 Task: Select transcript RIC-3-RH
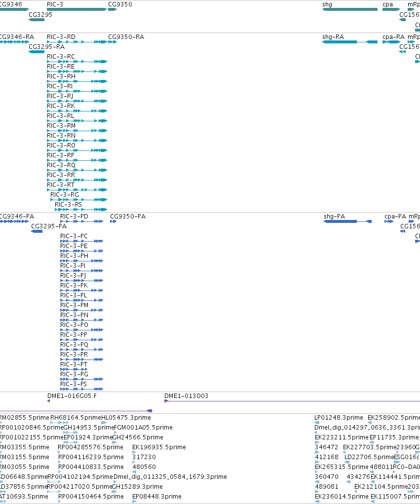pos(77,81)
